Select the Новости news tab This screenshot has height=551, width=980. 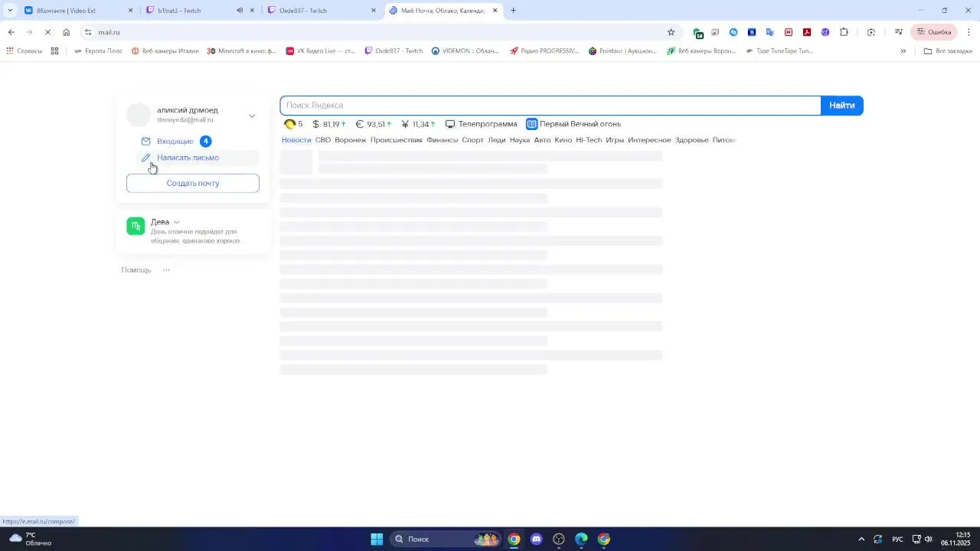pyautogui.click(x=296, y=140)
